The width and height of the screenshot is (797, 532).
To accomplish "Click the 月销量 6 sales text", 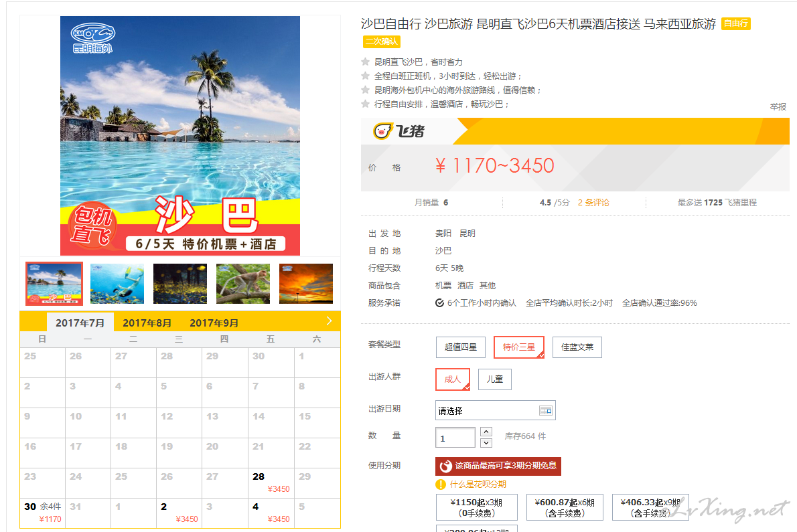I will (431, 203).
